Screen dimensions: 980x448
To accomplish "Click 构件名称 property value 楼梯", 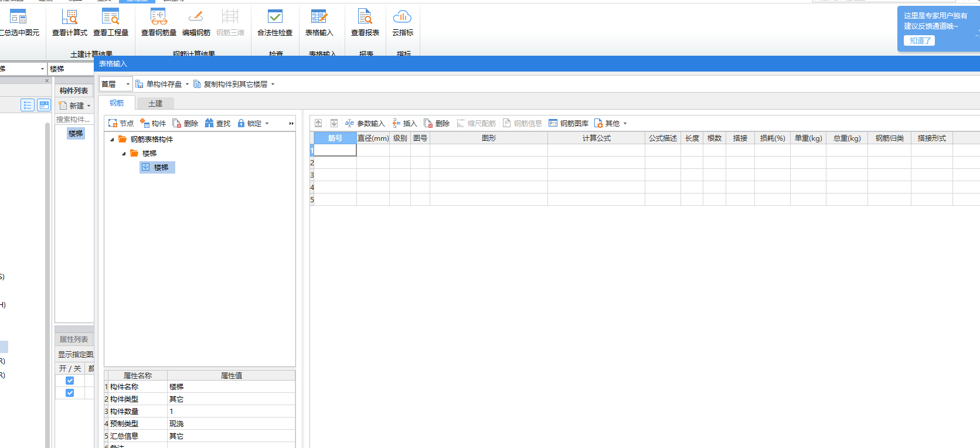I will coord(231,386).
